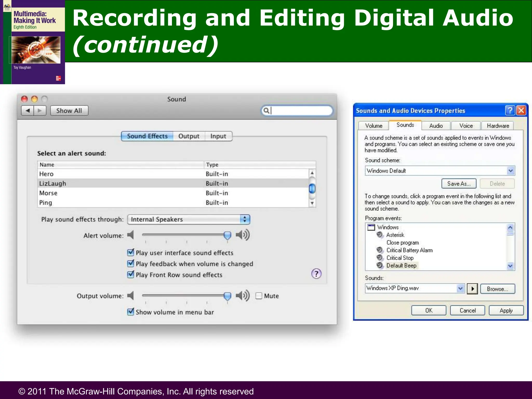Toggle Play Front Row sound effects
This screenshot has width=532, height=399.
coord(131,274)
